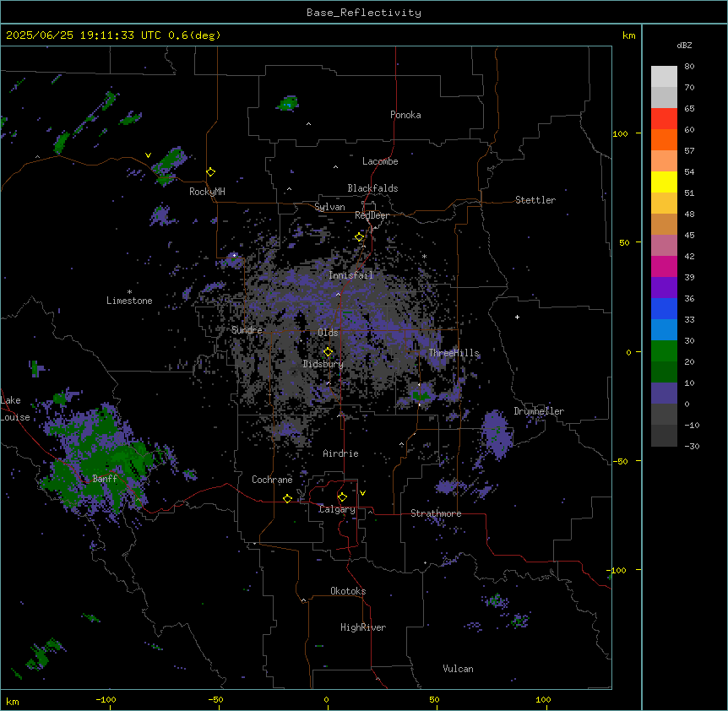The height and width of the screenshot is (711, 728).
Task: Click the Stettler label
Action: pos(535,200)
